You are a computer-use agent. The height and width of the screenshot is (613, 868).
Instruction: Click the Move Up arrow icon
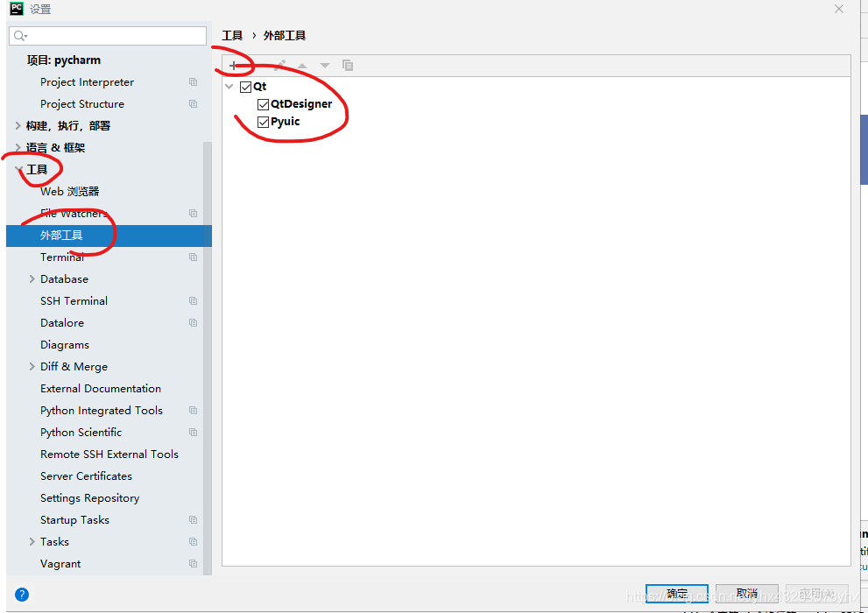302,66
